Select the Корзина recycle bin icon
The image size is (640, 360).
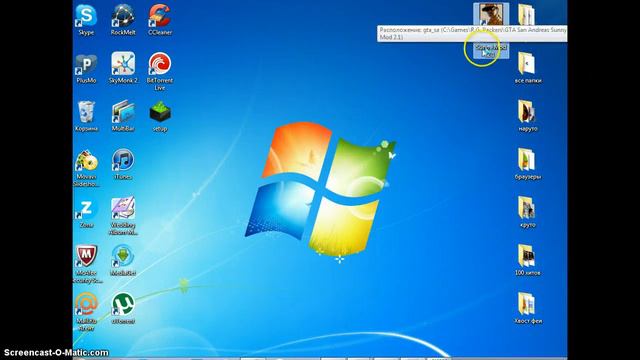[86, 112]
